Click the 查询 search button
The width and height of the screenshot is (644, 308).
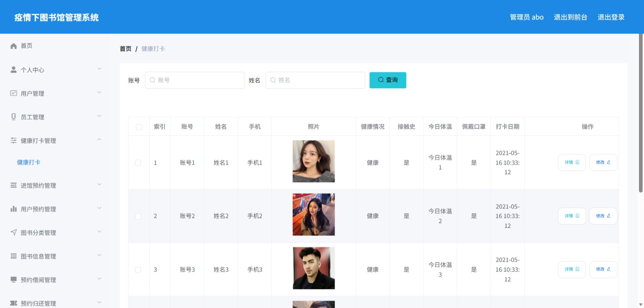(388, 80)
